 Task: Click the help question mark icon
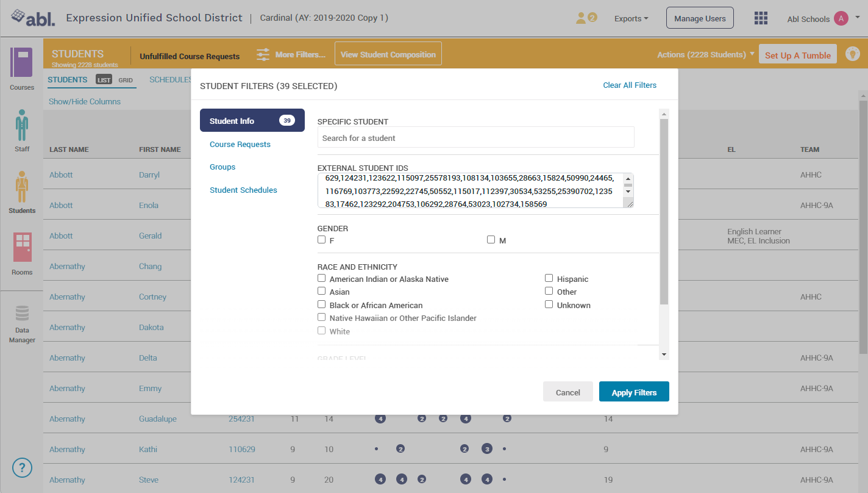pyautogui.click(x=22, y=468)
